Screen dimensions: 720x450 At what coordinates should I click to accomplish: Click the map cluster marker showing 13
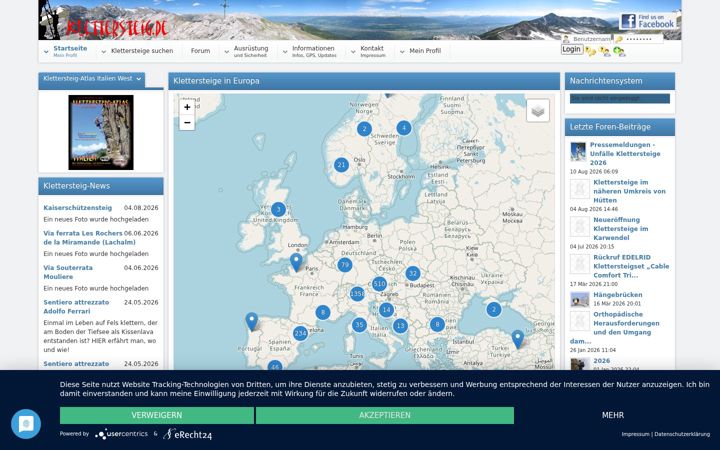[400, 326]
